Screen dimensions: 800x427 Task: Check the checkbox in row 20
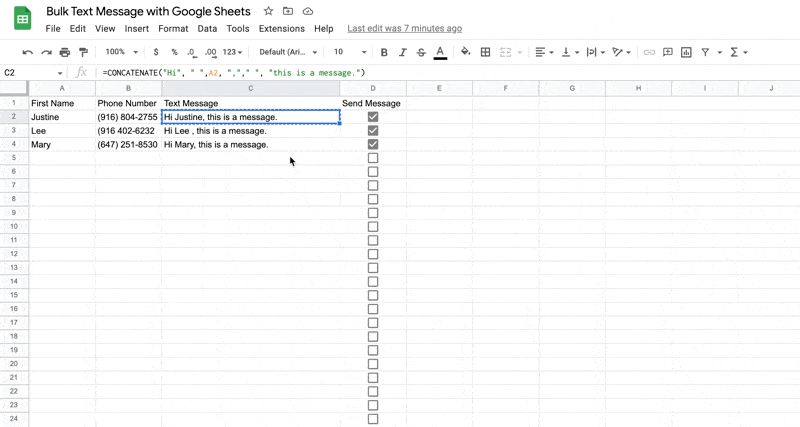[373, 364]
